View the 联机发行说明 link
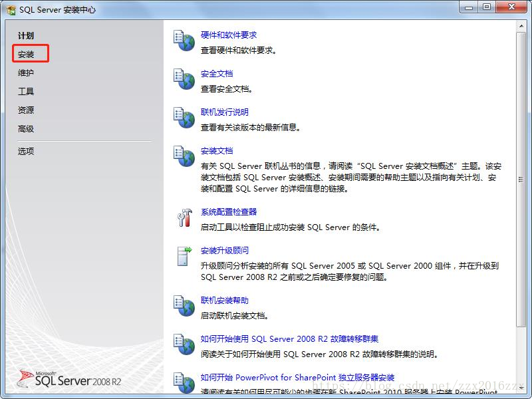This screenshot has height=399, width=532. (225, 112)
